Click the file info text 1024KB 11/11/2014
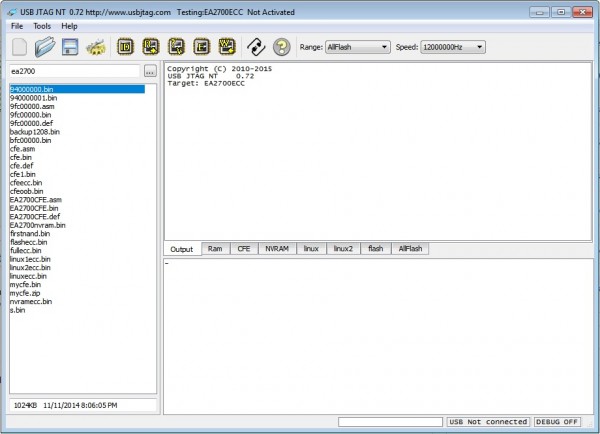The width and height of the screenshot is (600, 434). (65, 405)
